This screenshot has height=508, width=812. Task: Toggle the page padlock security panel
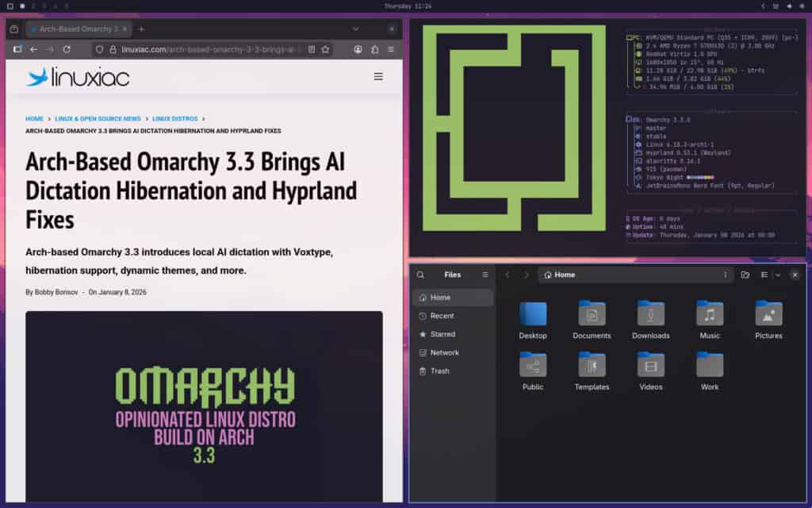coord(112,48)
